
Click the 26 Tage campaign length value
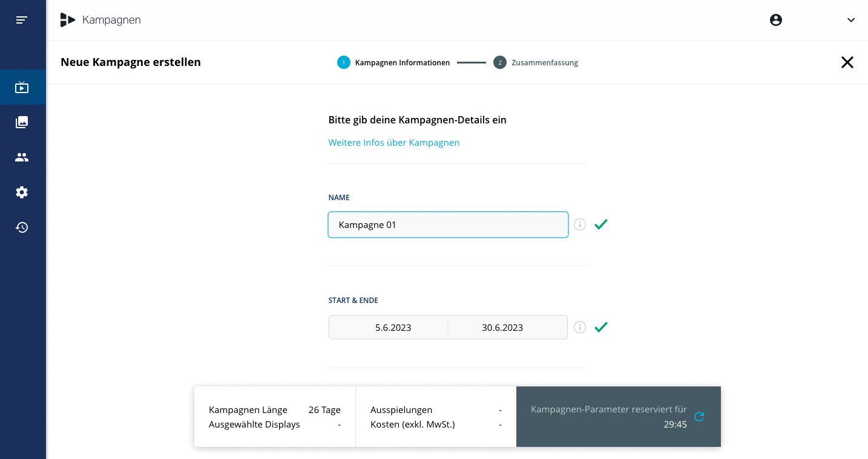pyautogui.click(x=324, y=410)
